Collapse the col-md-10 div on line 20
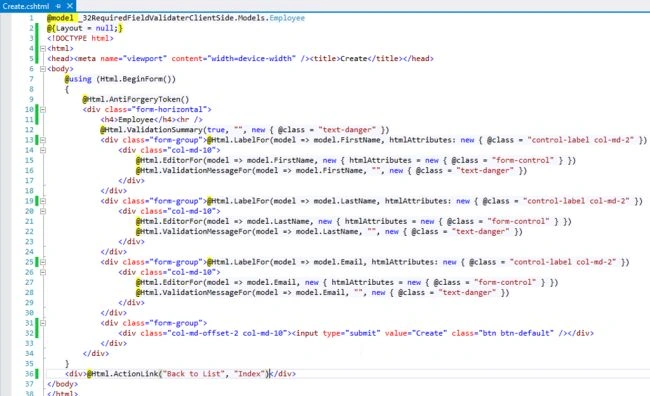650x396 pixels. click(x=43, y=211)
